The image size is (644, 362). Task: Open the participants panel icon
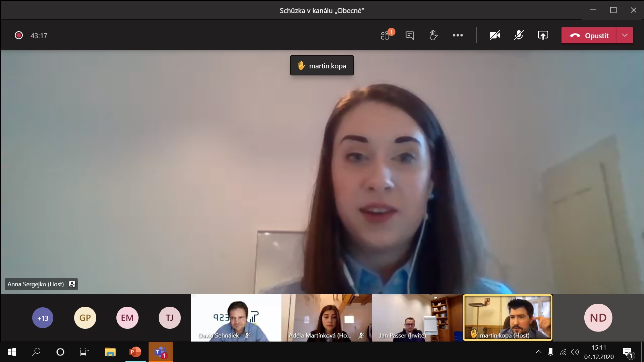[x=386, y=35]
